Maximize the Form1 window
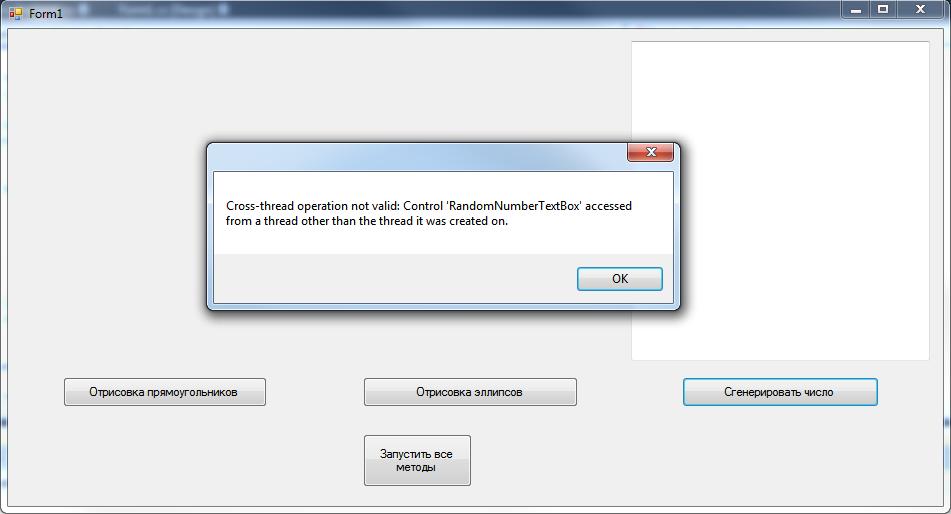The width and height of the screenshot is (951, 514). [883, 9]
